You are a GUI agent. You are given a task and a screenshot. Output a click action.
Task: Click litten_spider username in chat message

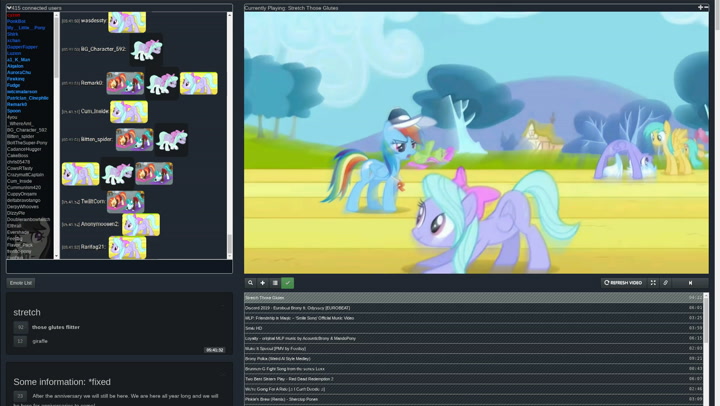pos(96,139)
